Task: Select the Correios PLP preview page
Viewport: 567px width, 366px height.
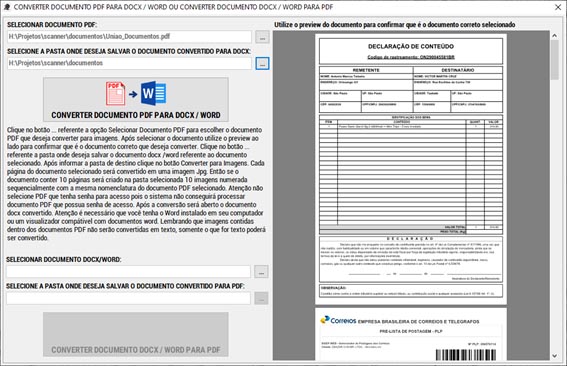Action: point(411,334)
